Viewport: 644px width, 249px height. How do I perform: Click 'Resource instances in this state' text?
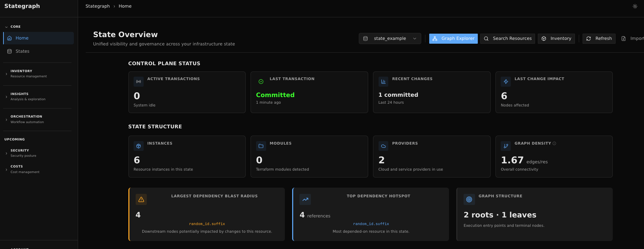[163, 170]
